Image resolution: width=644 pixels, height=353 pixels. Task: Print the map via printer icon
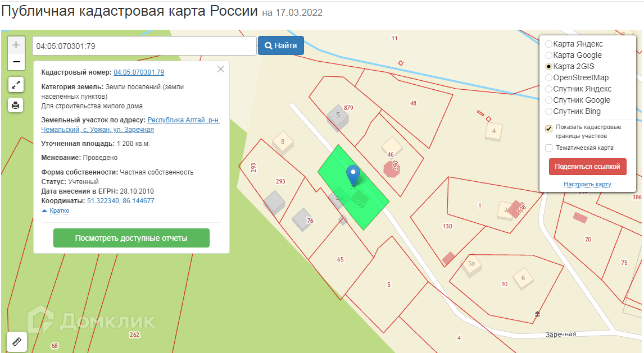coord(16,106)
